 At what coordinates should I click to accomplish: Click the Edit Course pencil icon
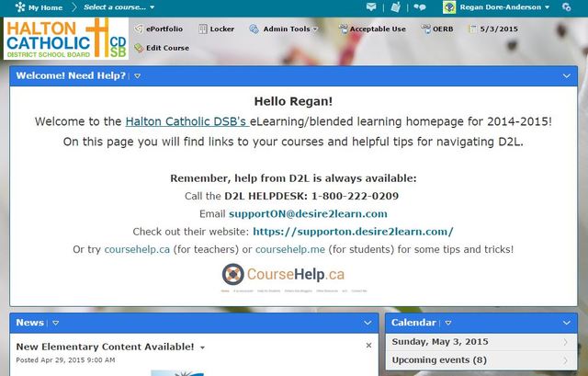[x=139, y=48]
